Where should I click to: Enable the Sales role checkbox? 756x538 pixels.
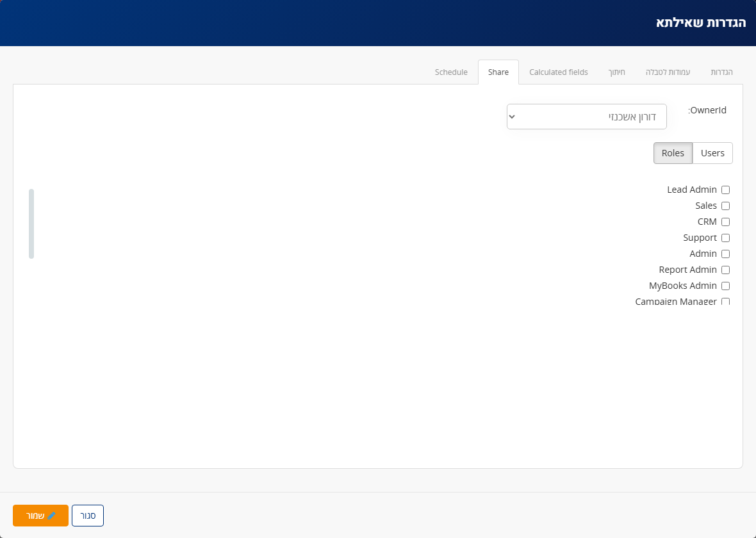(x=726, y=206)
